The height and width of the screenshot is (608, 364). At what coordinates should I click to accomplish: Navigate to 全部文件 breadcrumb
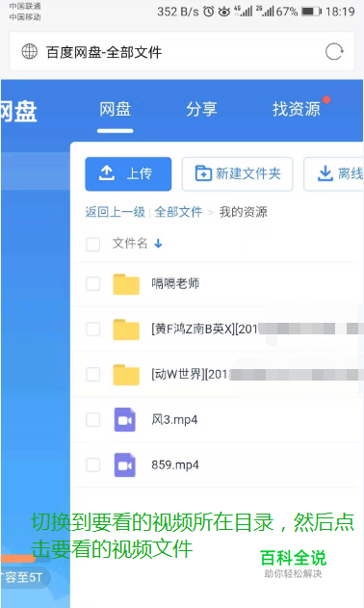[178, 212]
